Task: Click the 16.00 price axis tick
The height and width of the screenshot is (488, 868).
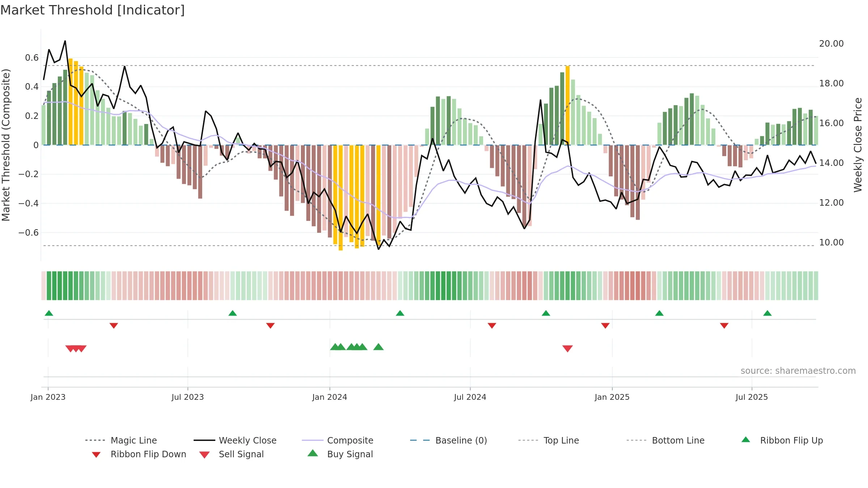Action: click(x=831, y=123)
